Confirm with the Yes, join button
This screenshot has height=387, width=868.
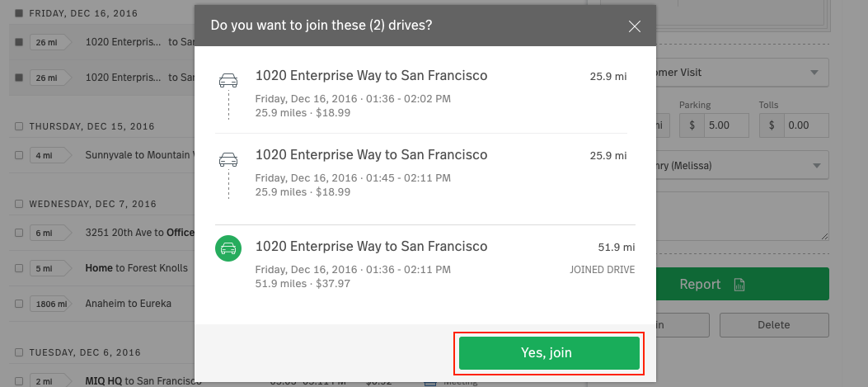tap(549, 353)
